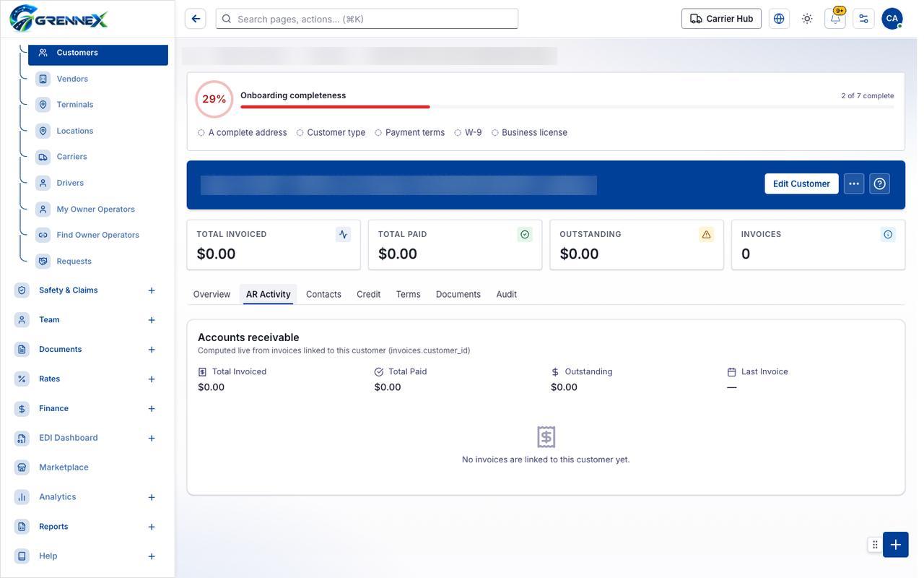Open the Carriers sidebar item

coord(98,157)
